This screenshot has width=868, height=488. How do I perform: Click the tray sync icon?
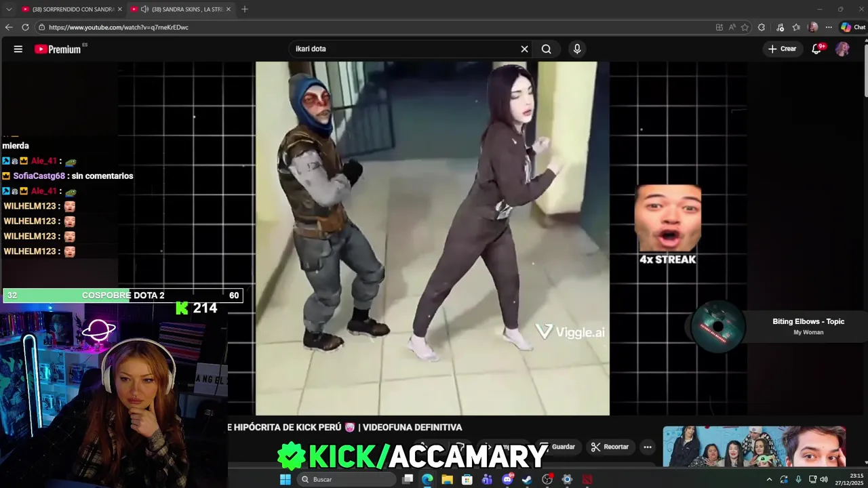(784, 479)
